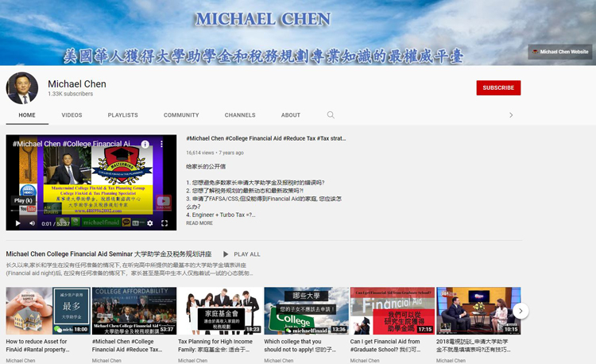Mute the featured video volume
This screenshot has height=364, width=596.
coord(33,223)
